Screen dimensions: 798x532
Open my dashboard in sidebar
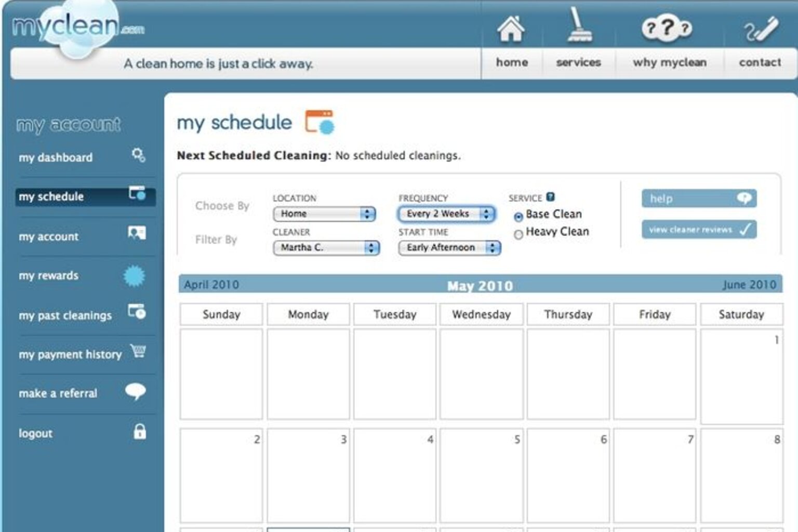click(56, 157)
